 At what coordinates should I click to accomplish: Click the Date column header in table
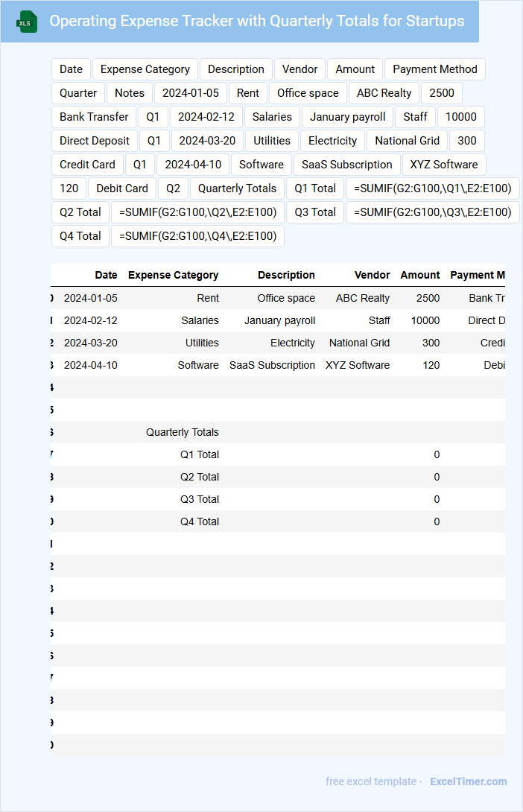[x=106, y=275]
